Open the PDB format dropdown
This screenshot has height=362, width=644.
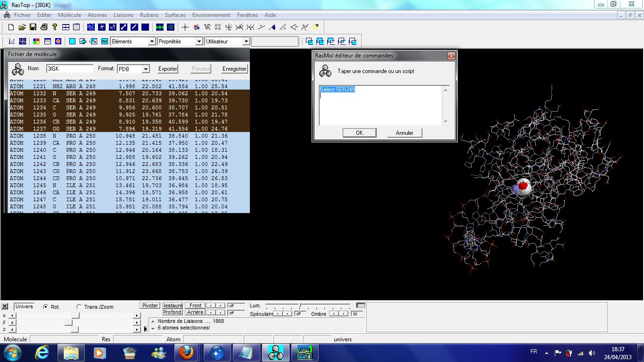coord(146,69)
